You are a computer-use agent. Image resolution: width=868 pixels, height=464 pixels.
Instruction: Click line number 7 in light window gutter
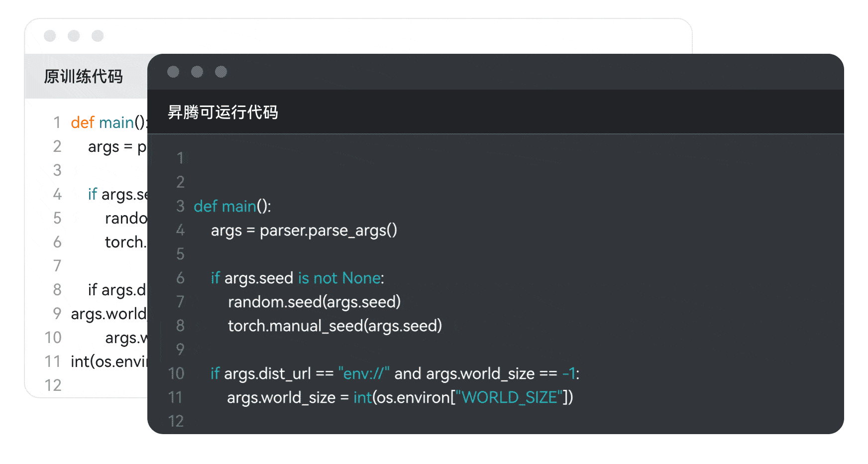pos(57,266)
